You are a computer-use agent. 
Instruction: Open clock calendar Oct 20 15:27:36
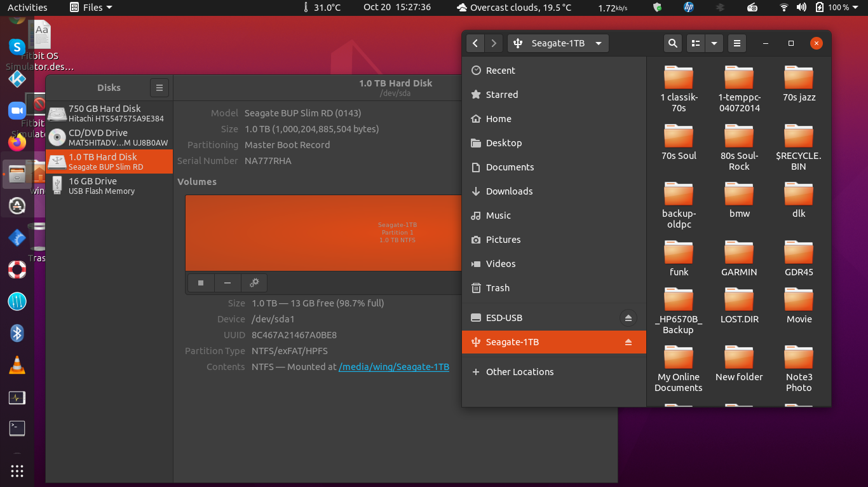(x=397, y=7)
